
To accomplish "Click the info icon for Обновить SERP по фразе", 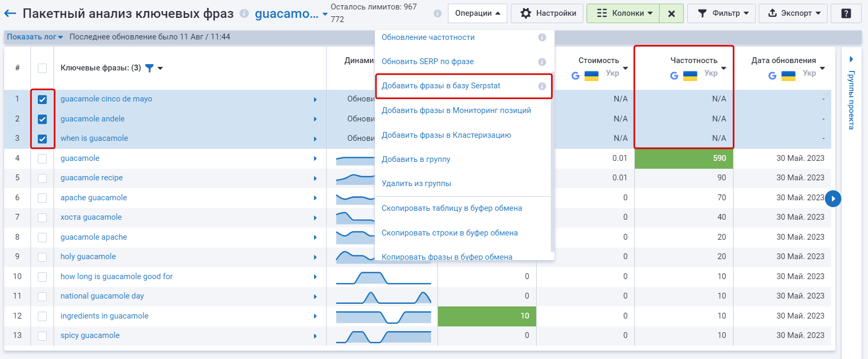I will (x=542, y=61).
